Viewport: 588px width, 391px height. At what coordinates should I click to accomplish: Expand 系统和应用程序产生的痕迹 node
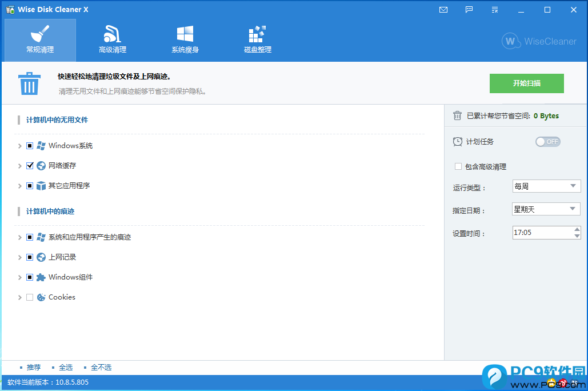click(19, 238)
